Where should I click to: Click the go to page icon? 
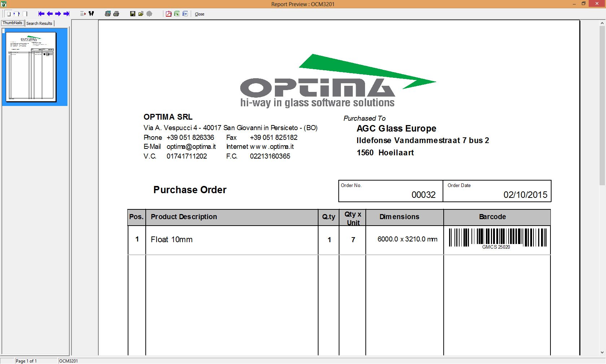(83, 14)
